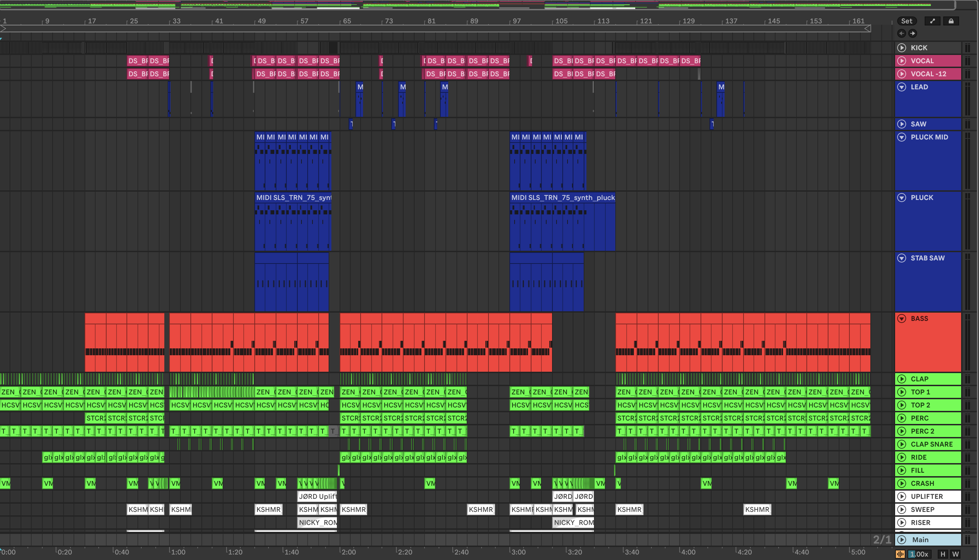
Task: Collapse the BASS track
Action: point(902,318)
